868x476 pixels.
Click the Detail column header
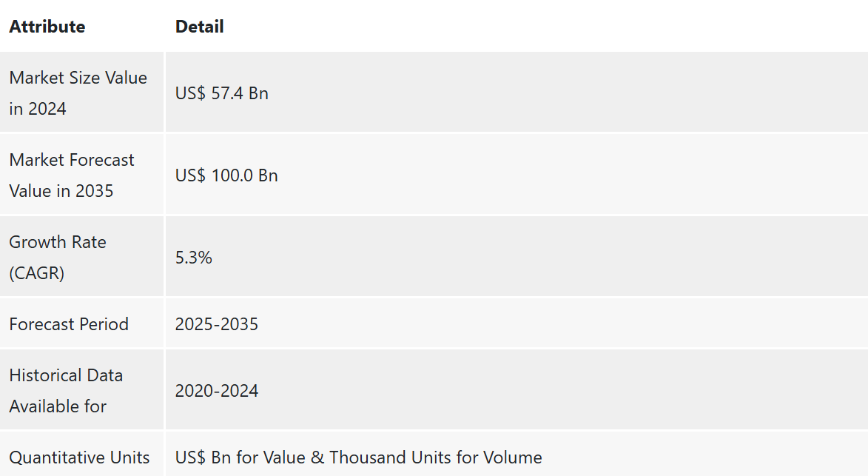[x=199, y=27]
